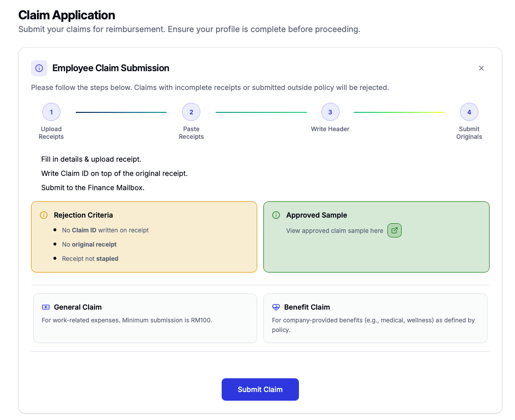Click 'No Claim ID written on receipt' bullet
The width and height of the screenshot is (515, 420).
(x=105, y=230)
